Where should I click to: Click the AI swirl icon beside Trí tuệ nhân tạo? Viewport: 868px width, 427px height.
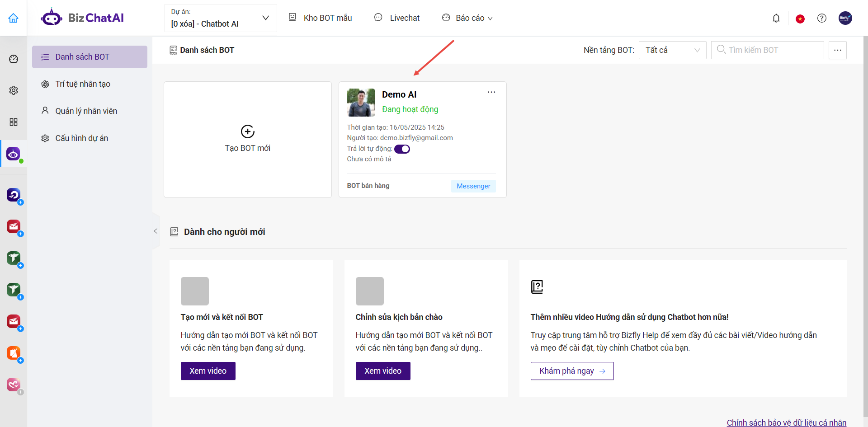[45, 84]
